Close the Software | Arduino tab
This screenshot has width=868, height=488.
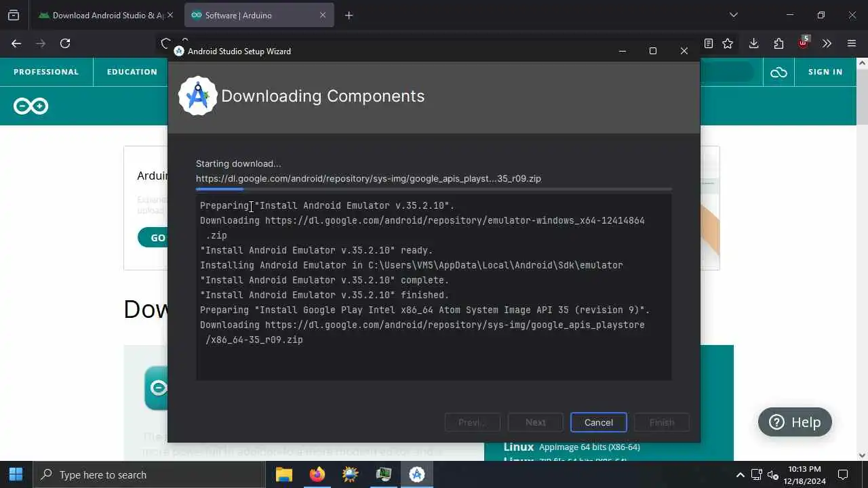323,15
